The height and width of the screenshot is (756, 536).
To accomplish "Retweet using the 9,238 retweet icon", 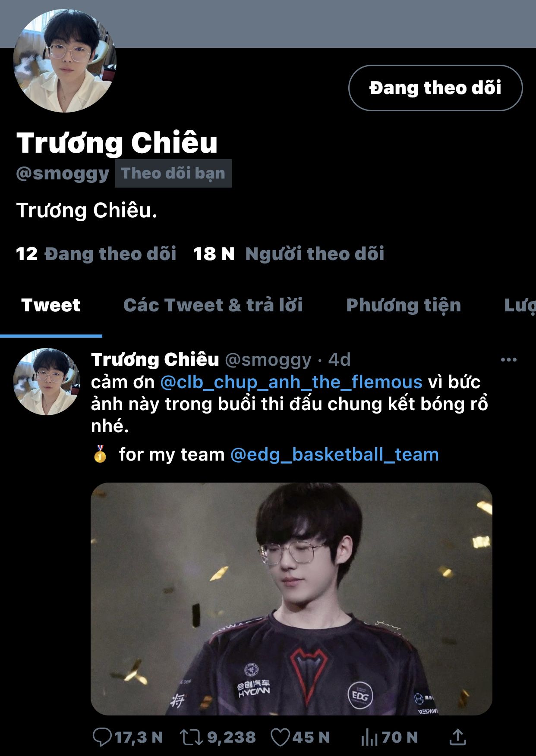I will point(191,737).
